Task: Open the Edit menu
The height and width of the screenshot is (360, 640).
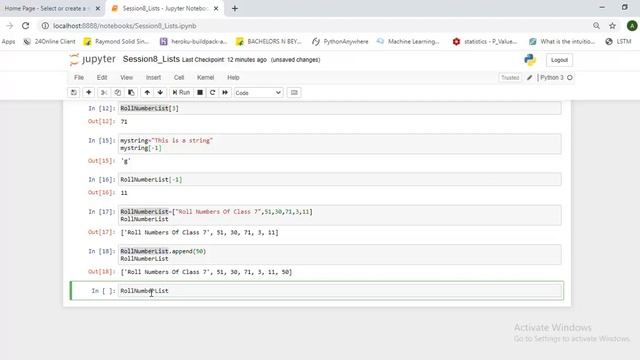Action: click(x=102, y=78)
